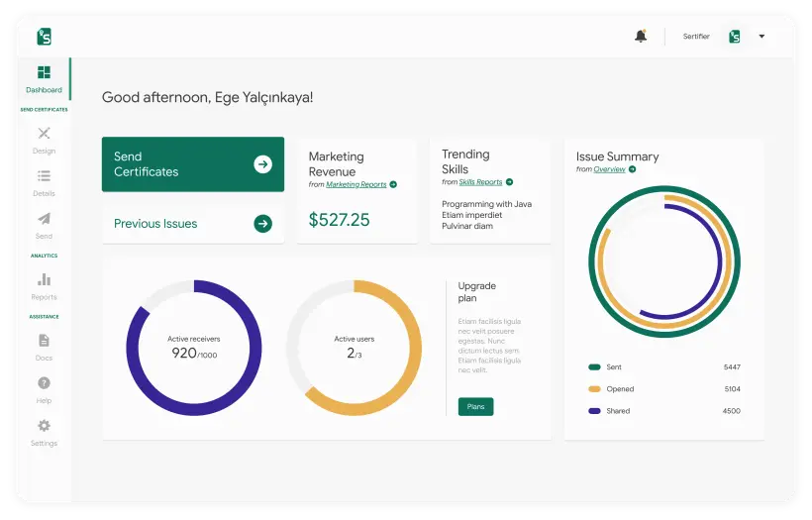The height and width of the screenshot is (520, 812).
Task: Open the Skills Reports link
Action: (x=480, y=182)
